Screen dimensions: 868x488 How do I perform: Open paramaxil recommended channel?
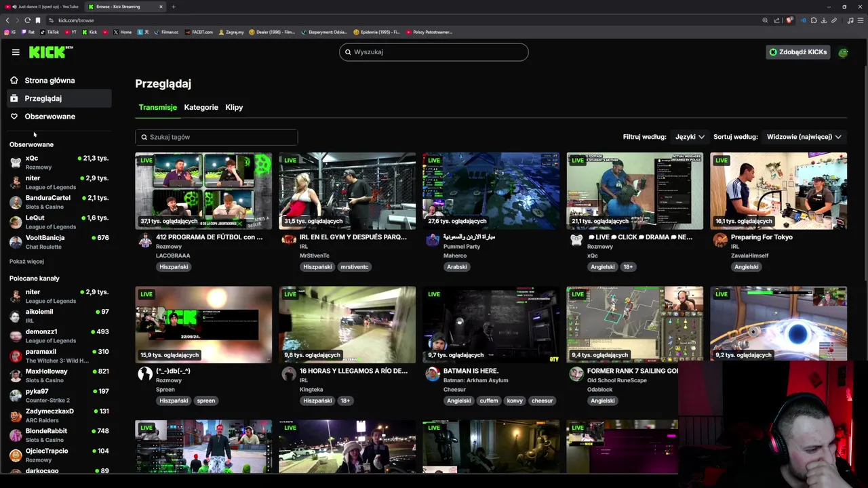(59, 356)
